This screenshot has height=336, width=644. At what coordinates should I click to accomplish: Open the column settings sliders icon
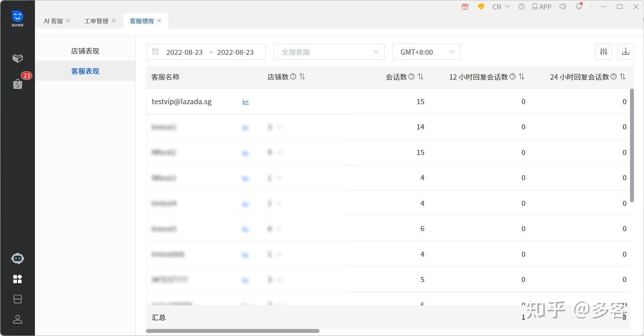tap(604, 52)
